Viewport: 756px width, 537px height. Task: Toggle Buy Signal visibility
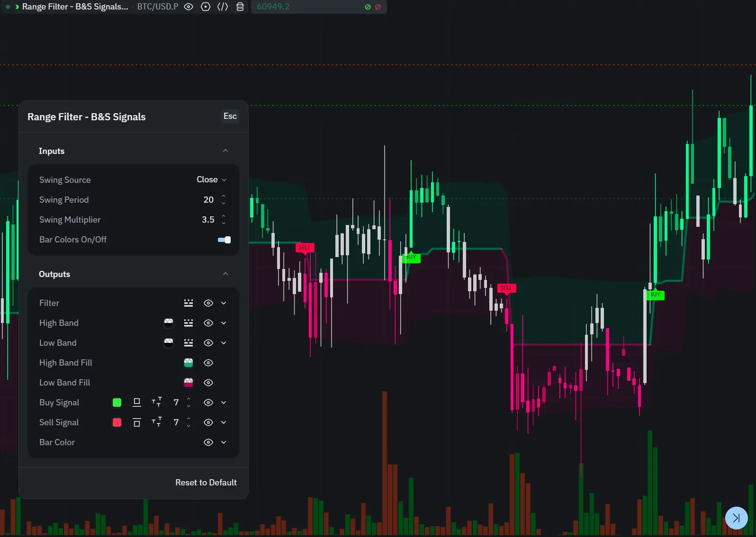point(208,403)
